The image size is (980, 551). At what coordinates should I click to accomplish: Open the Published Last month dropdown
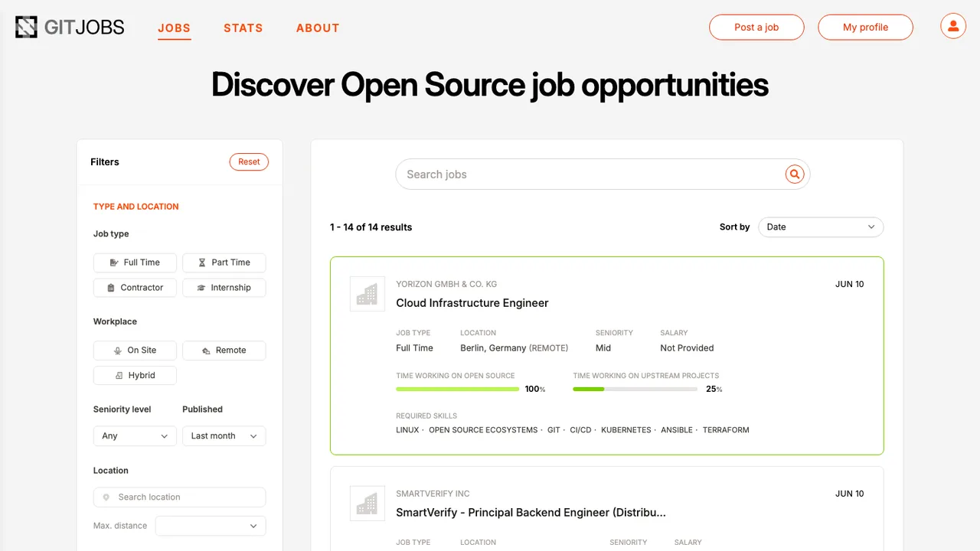224,436
